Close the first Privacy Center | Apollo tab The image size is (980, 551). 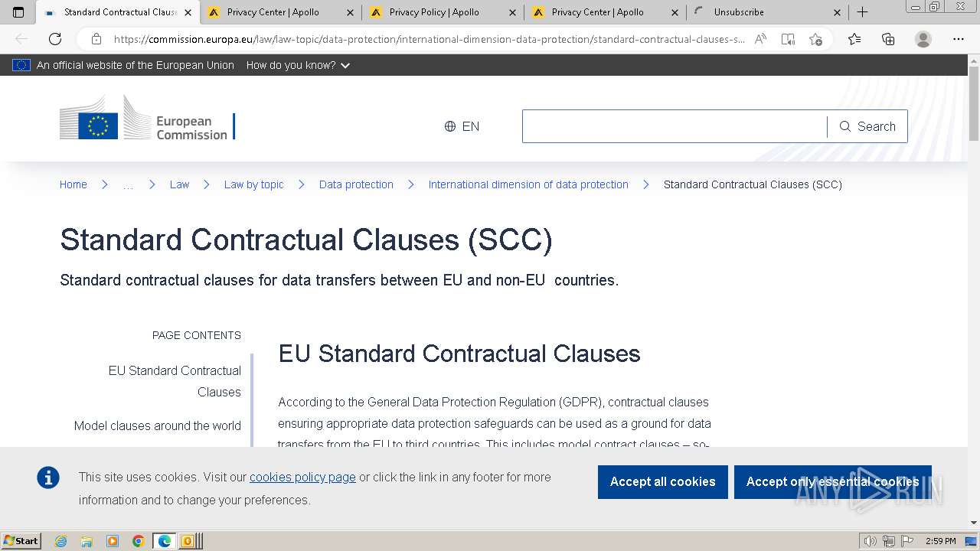tap(351, 12)
